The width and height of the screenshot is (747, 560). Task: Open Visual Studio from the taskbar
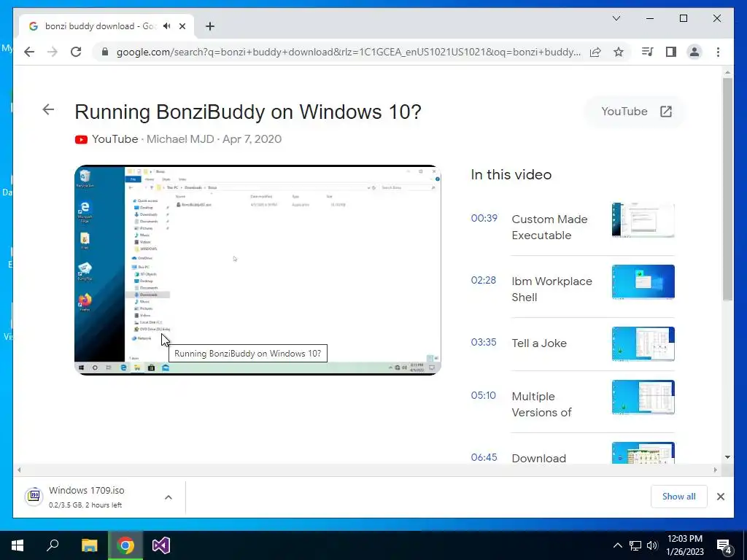pos(161,545)
